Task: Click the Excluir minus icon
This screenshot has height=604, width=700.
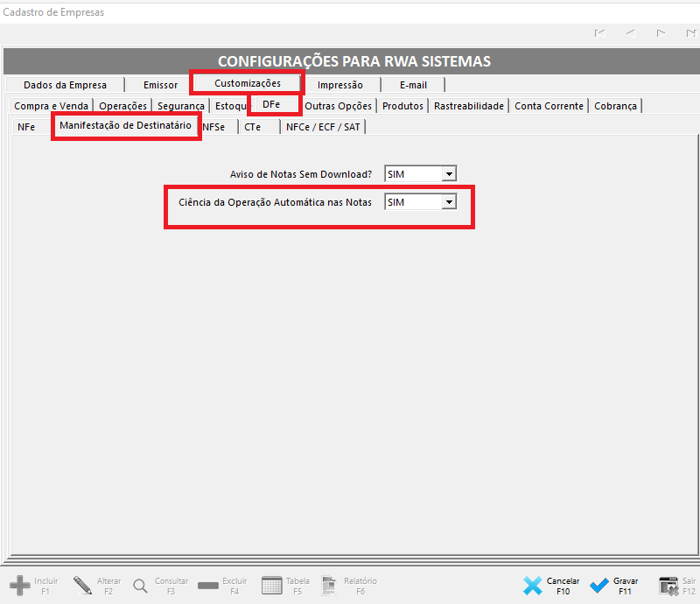Action: [x=208, y=586]
